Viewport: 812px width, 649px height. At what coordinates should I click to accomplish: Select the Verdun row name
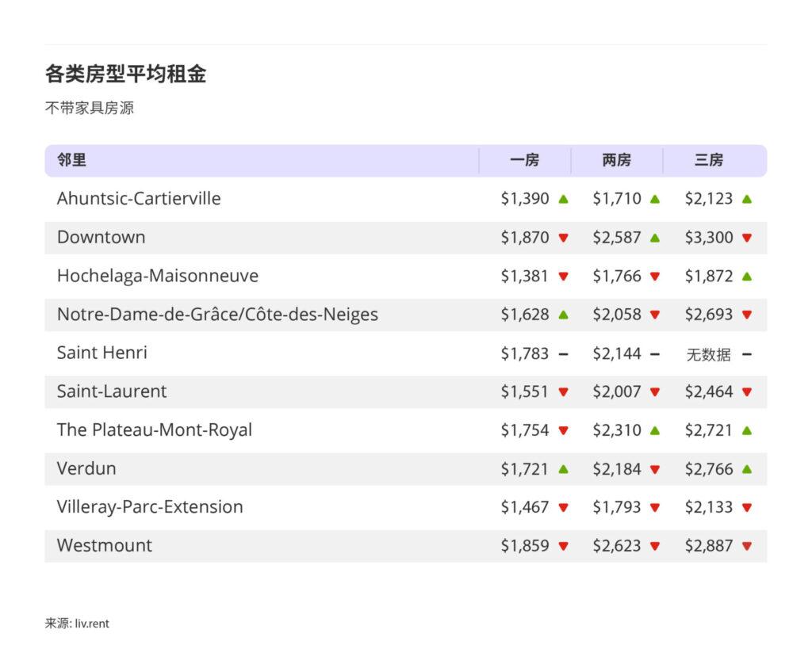pos(86,468)
